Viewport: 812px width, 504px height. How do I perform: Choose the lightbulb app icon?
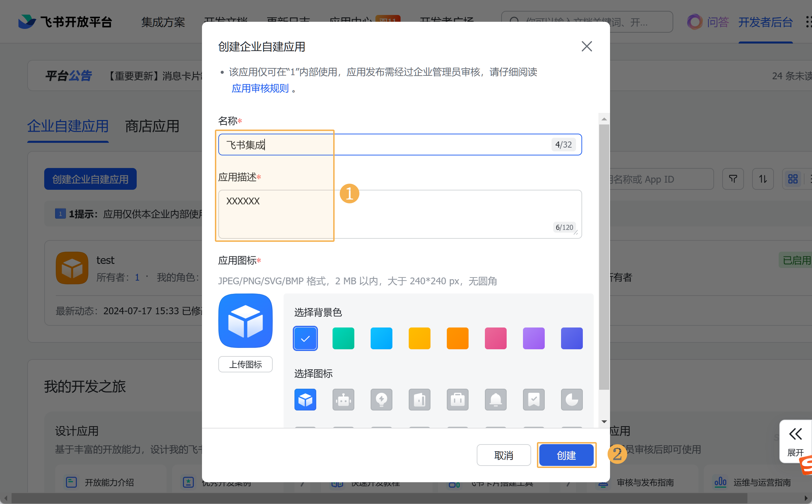381,400
